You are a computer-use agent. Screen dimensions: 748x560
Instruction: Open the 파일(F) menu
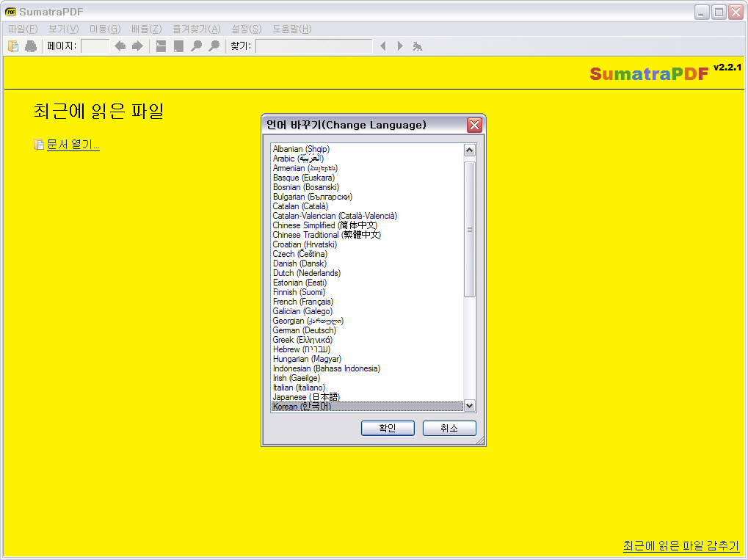click(23, 29)
